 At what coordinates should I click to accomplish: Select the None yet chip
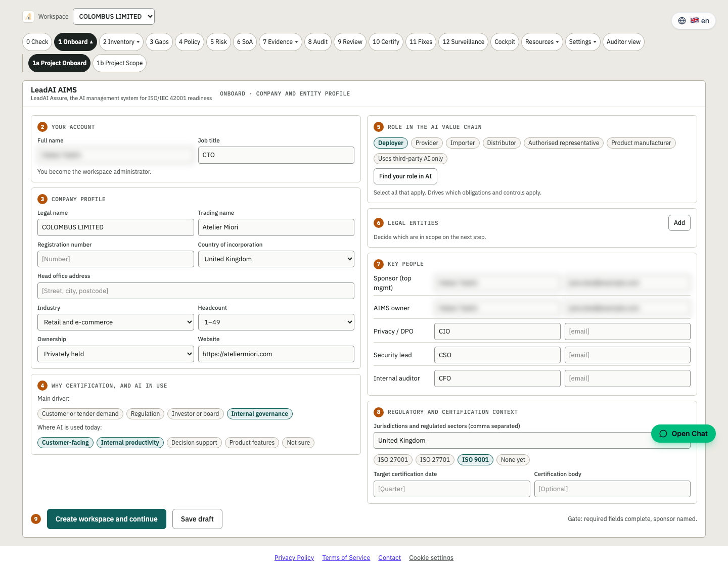pyautogui.click(x=513, y=460)
